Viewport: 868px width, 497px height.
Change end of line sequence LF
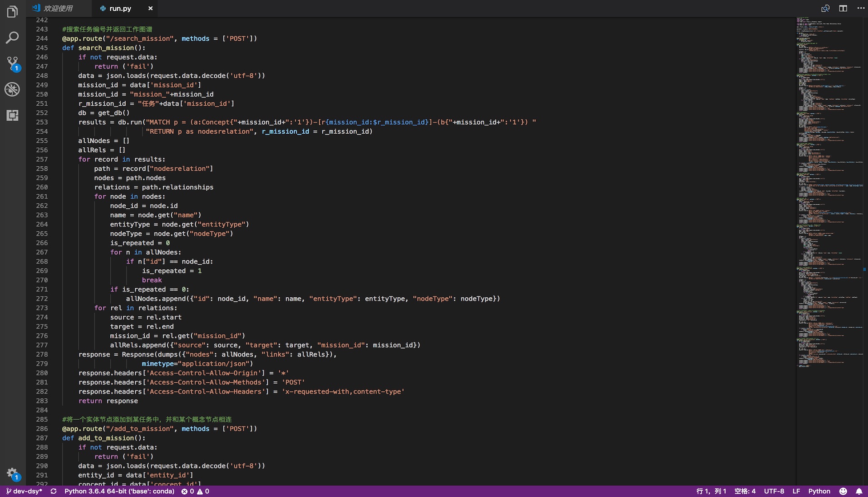[x=796, y=491]
